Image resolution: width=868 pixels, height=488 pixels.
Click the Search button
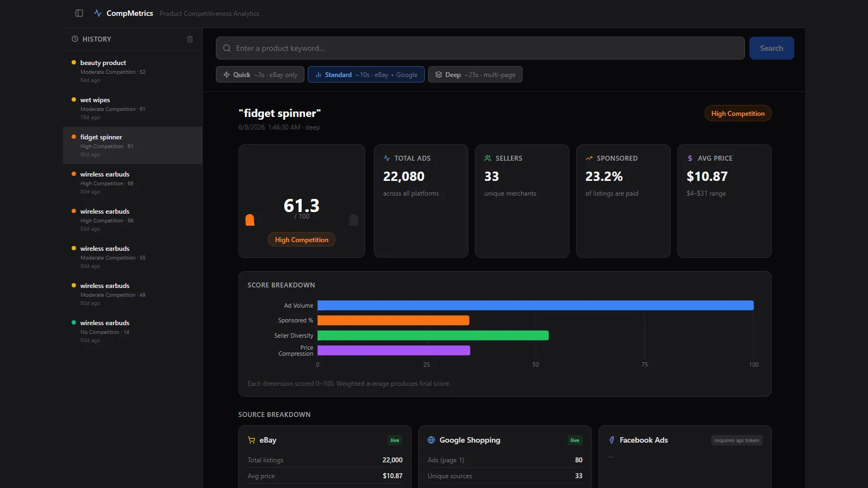pos(771,48)
